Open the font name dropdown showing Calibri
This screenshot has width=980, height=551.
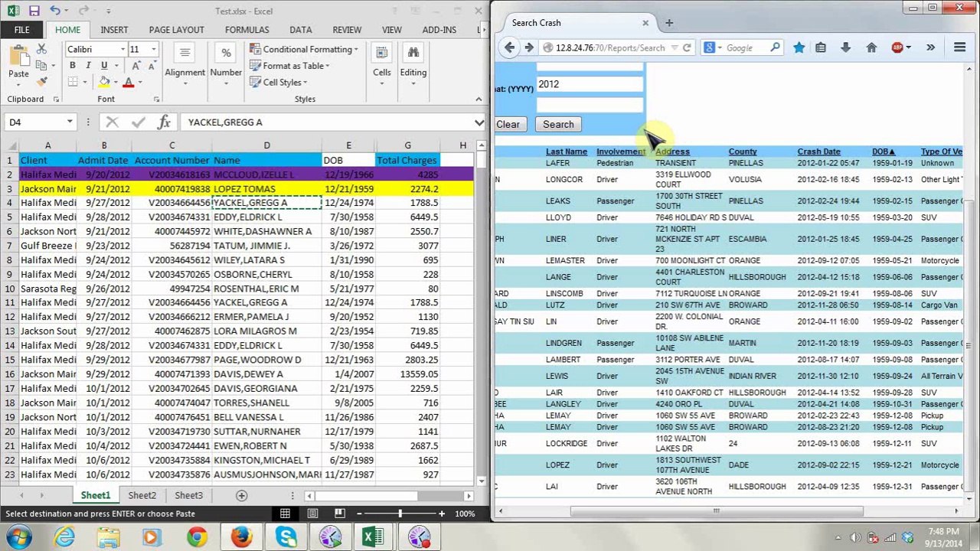coord(122,50)
